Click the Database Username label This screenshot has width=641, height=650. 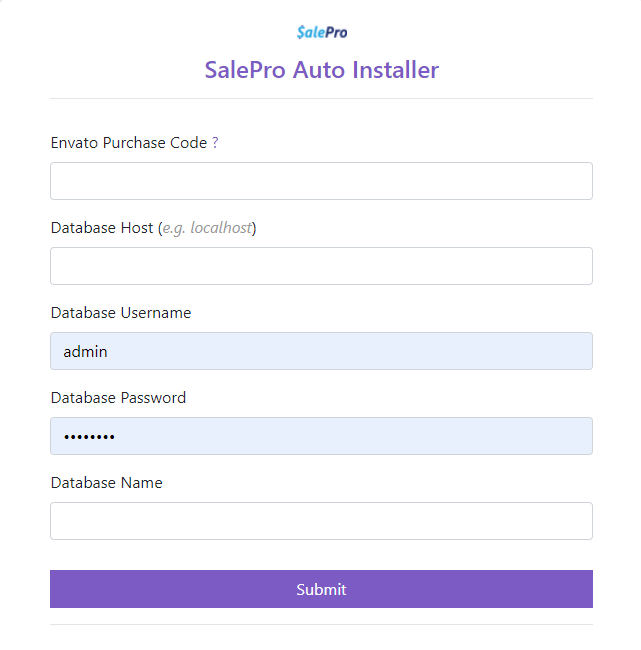pyautogui.click(x=121, y=313)
